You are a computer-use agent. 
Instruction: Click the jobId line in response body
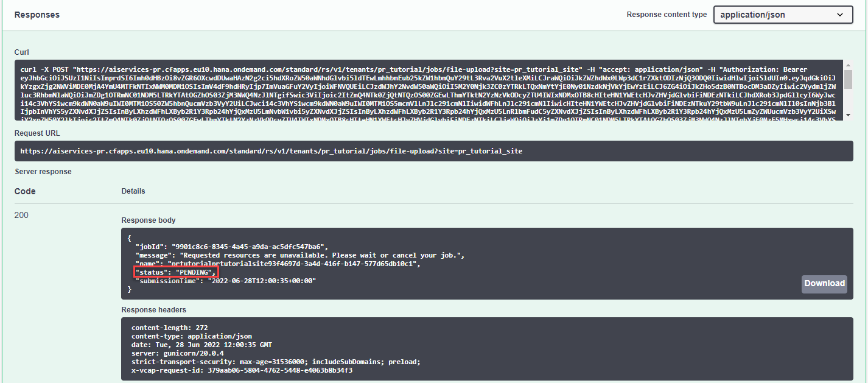tap(232, 247)
